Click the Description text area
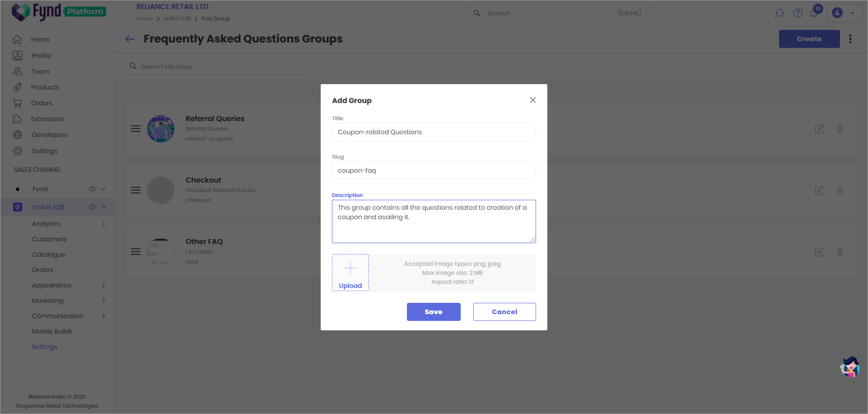Image resolution: width=868 pixels, height=414 pixels. click(434, 221)
